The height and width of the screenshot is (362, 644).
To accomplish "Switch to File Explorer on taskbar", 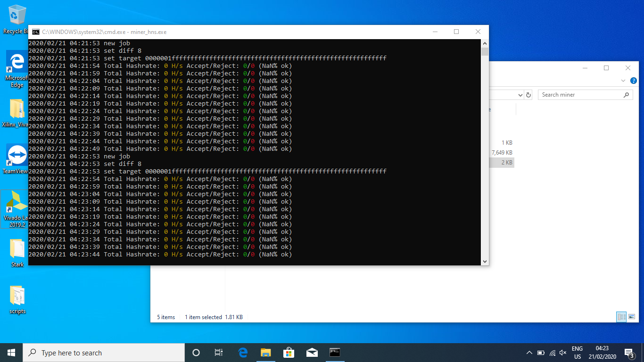I will tap(266, 353).
